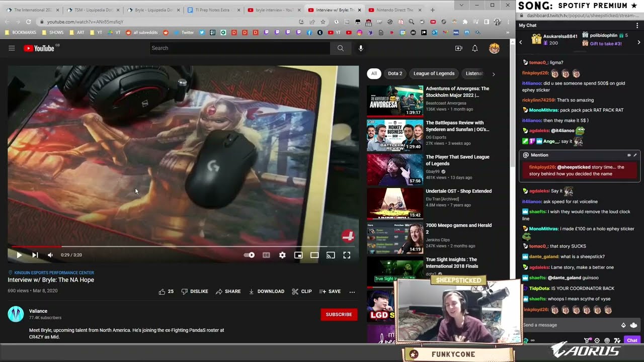The image size is (644, 362).
Task: Toggle subtitles/closed captions
Action: (x=266, y=255)
